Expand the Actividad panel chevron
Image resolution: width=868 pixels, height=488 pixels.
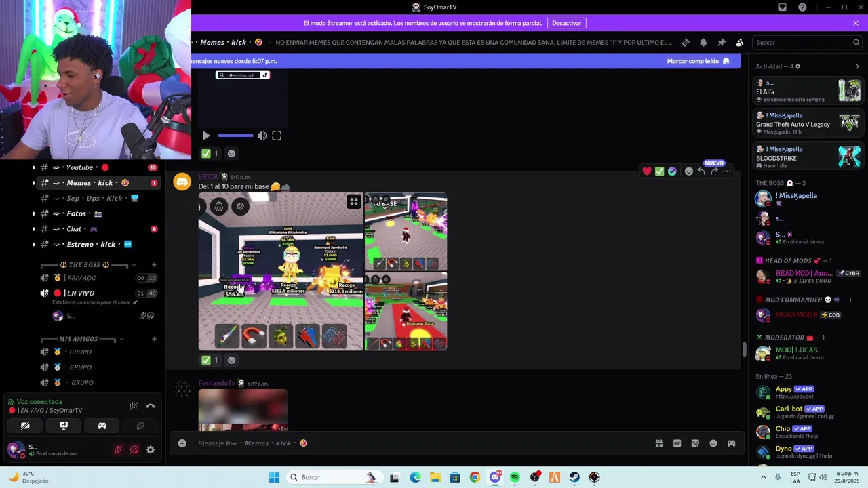857,66
